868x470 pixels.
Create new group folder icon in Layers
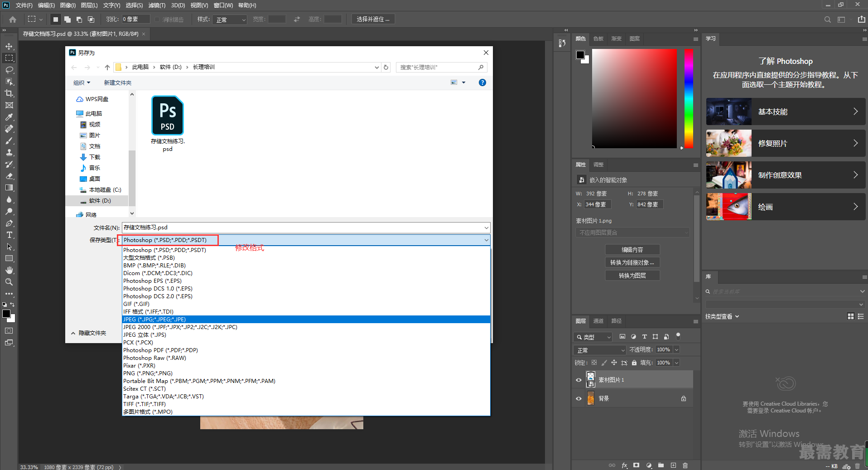tap(661, 465)
